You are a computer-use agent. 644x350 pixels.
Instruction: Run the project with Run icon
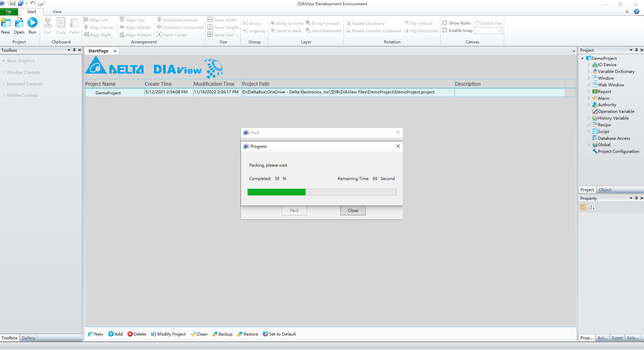tap(33, 23)
